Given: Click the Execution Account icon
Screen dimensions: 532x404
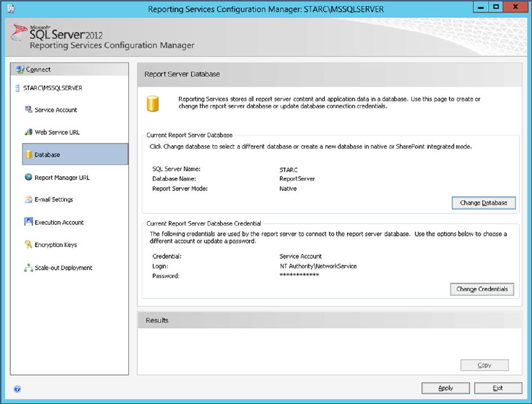Looking at the screenshot, I should point(28,222).
